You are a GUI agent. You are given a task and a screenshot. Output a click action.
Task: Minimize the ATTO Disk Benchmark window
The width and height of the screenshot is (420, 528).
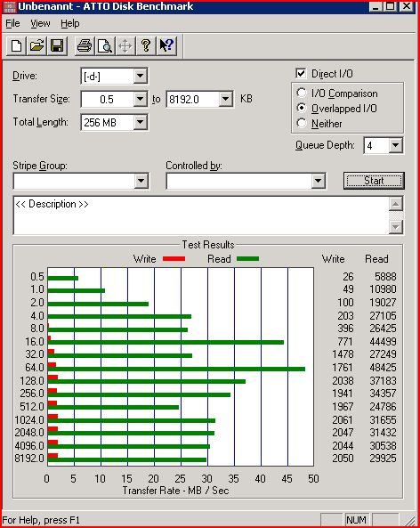[x=376, y=6]
